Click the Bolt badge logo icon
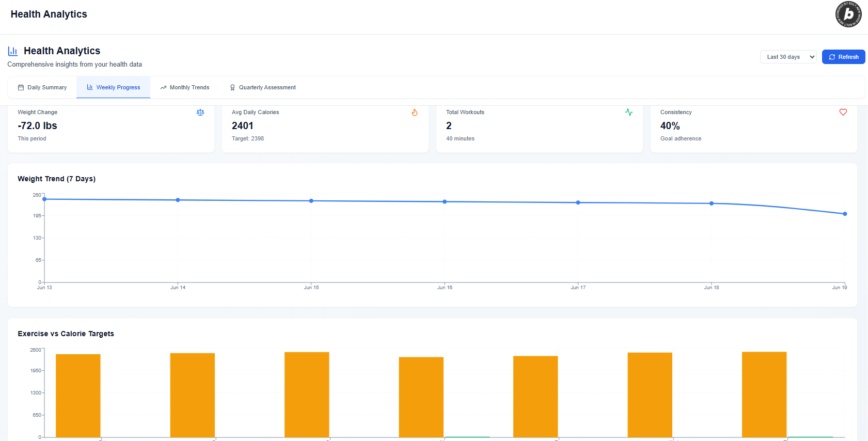The image size is (868, 441). point(848,14)
